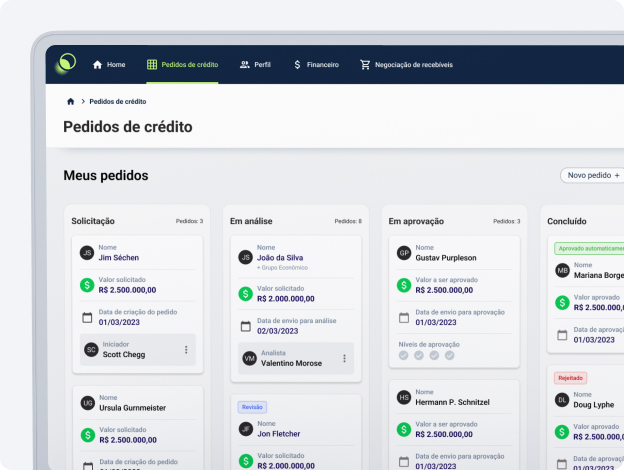
Task: Click the dollar icon next to Financeiro
Action: 297,64
